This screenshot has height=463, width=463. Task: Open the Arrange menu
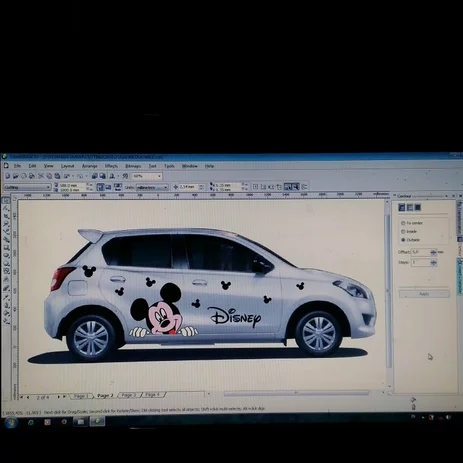(90, 166)
